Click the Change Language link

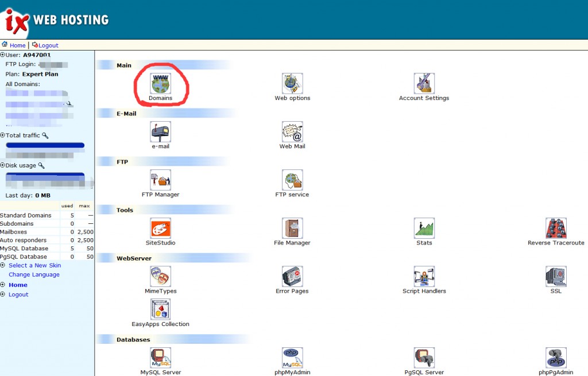[34, 275]
